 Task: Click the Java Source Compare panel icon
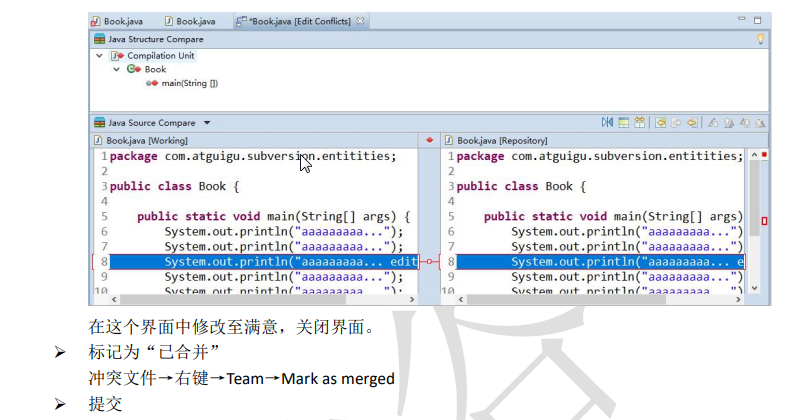tap(99, 123)
